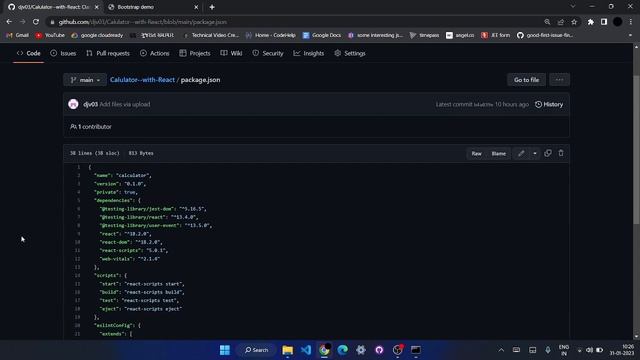Image resolution: width=640 pixels, height=360 pixels.
Task: Click the address bar URL
Action: (x=143, y=22)
